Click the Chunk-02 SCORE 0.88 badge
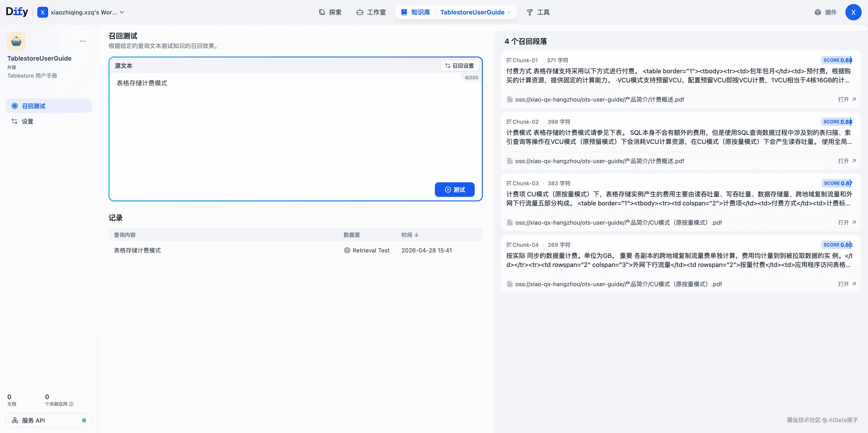Screen dimensions: 868x433 (837, 122)
